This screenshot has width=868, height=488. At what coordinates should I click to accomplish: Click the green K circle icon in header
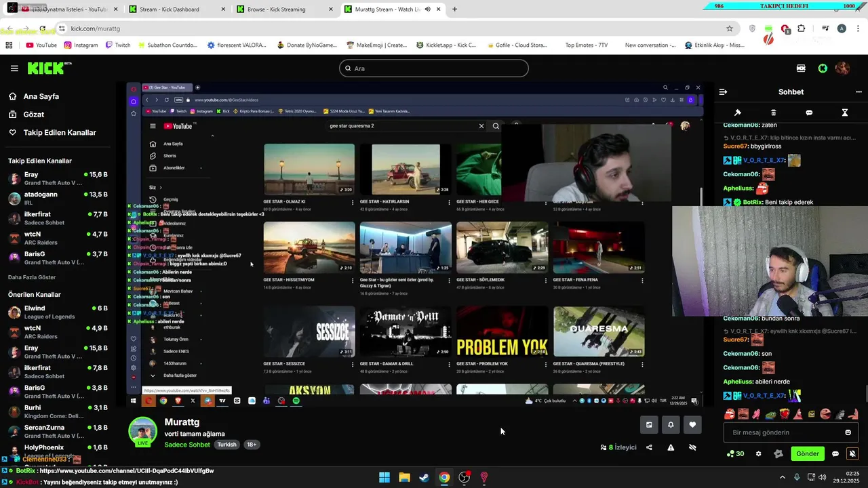(823, 68)
